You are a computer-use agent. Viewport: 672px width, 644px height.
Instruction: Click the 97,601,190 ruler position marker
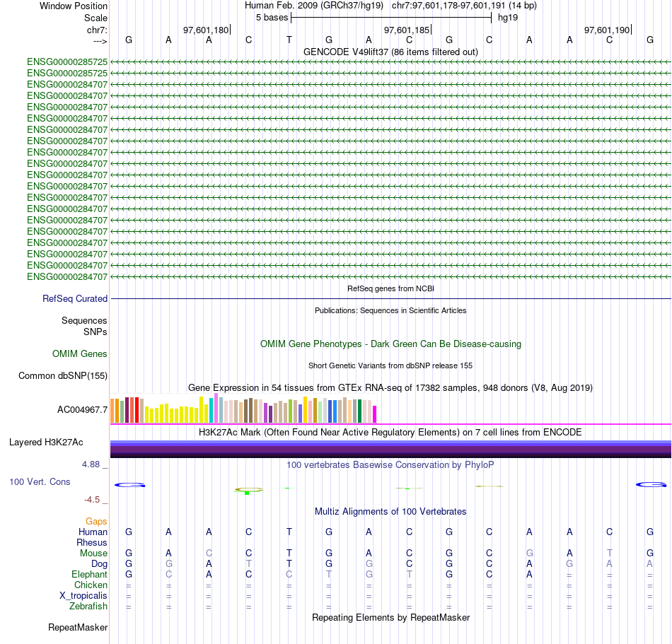coord(608,30)
